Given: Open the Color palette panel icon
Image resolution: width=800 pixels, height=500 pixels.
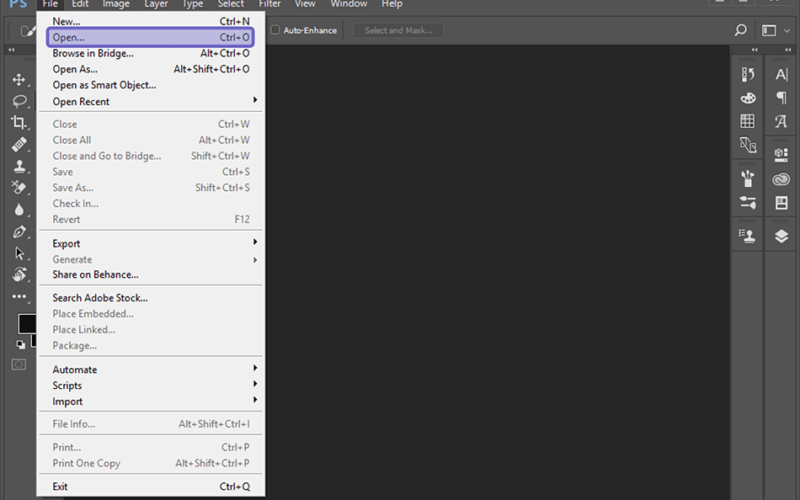Looking at the screenshot, I should coord(747,97).
